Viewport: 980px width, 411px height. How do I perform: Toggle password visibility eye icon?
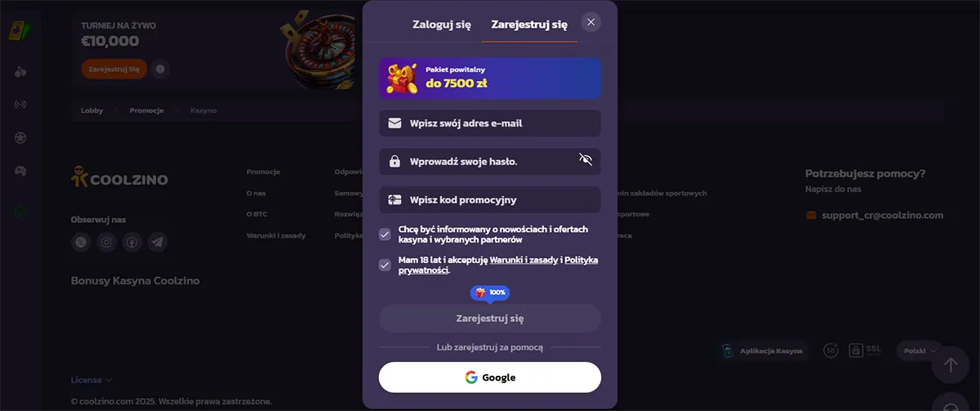pos(585,159)
